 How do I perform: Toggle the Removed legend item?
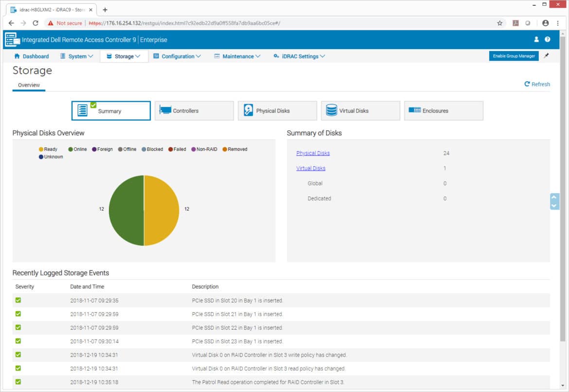pos(235,149)
